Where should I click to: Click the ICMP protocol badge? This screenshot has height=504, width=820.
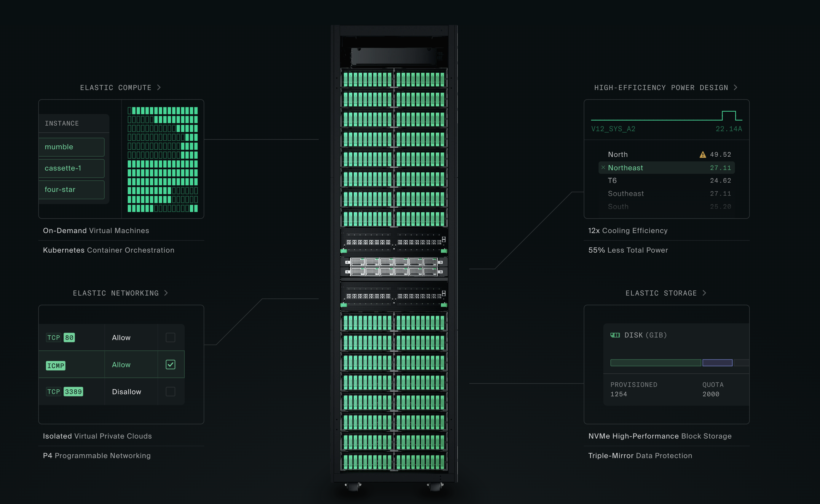(55, 366)
